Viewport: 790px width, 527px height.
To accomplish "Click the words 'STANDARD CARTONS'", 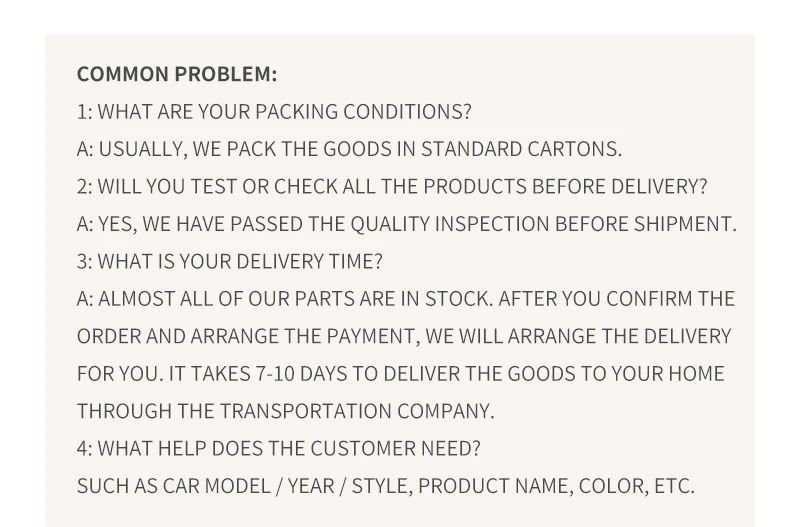I will tap(519, 149).
